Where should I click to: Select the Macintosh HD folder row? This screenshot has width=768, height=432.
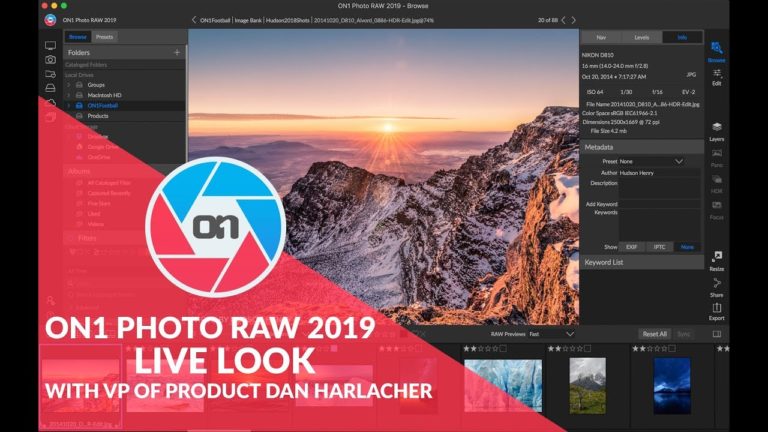(124, 95)
